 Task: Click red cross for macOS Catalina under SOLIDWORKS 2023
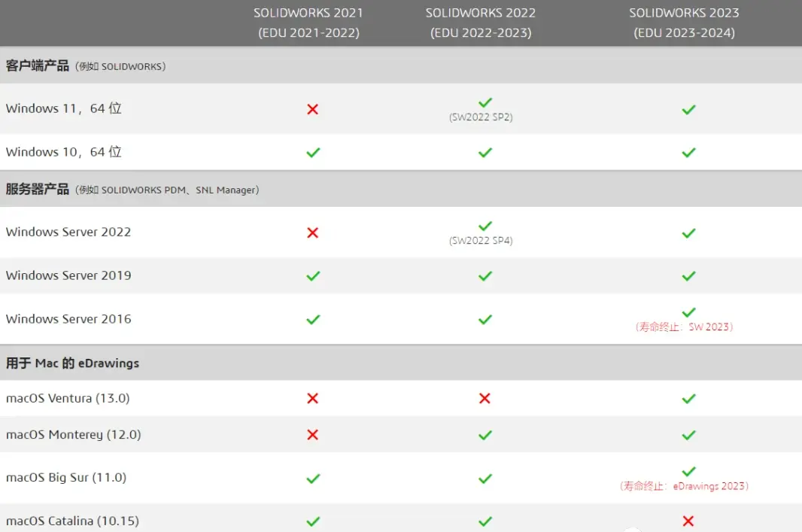688,521
